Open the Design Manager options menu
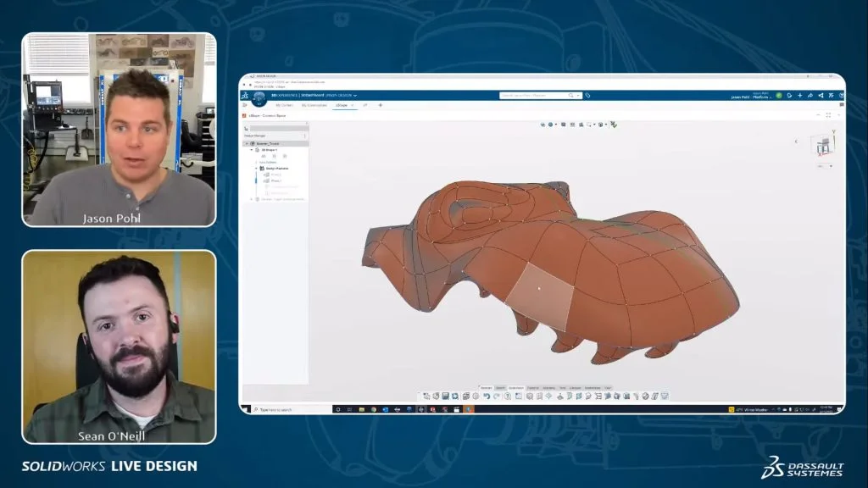The image size is (868, 488). [304, 136]
